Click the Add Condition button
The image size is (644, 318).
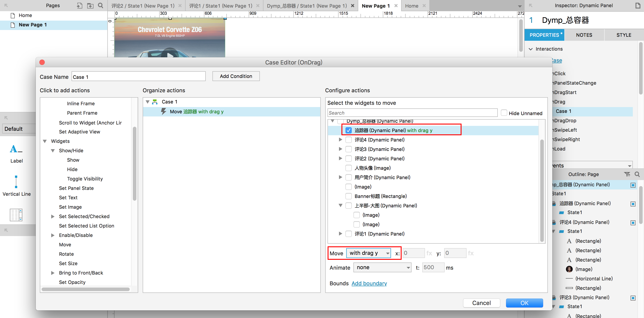click(236, 76)
